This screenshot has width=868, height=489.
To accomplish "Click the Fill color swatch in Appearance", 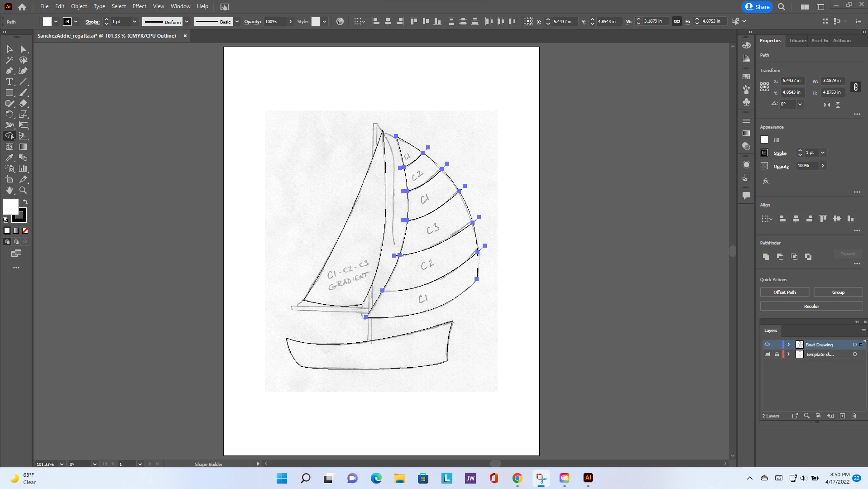I will (x=764, y=140).
